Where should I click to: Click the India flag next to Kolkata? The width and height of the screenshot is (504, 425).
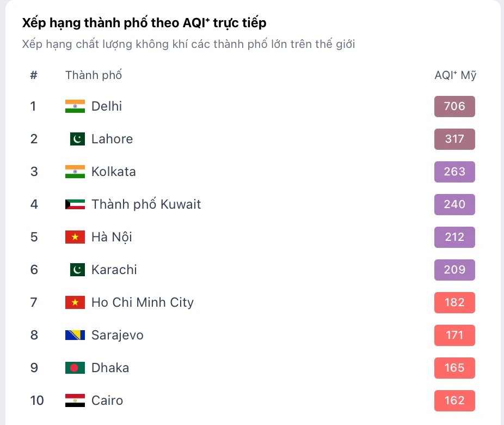tap(75, 172)
